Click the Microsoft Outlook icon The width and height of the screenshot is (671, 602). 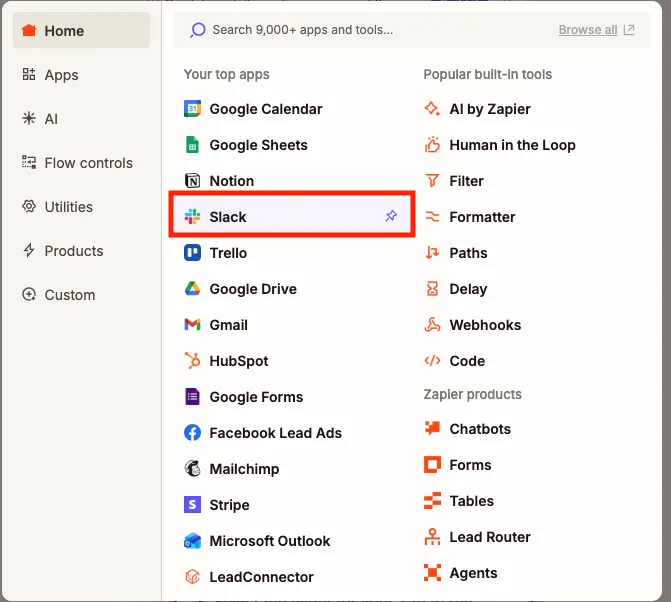point(192,540)
